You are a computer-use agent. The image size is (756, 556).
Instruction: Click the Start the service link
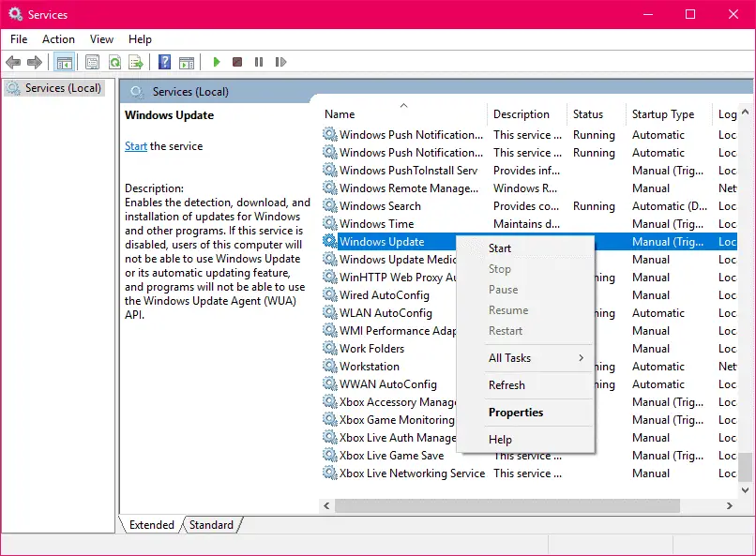[x=135, y=146]
